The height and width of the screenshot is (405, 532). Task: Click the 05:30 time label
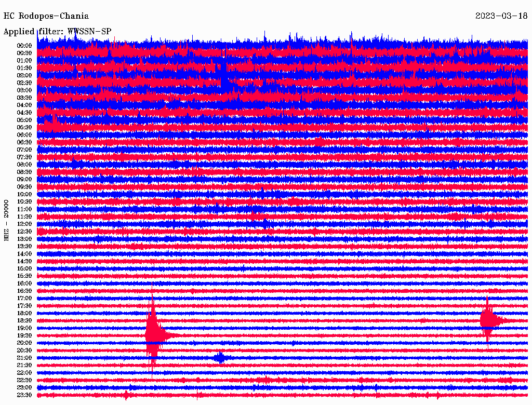pyautogui.click(x=24, y=128)
